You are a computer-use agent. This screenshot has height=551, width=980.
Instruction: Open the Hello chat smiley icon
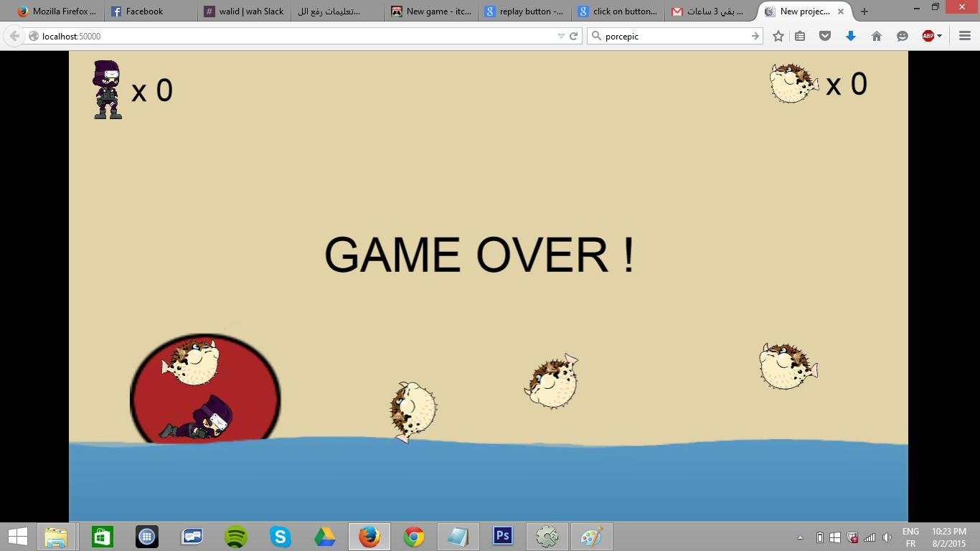pyautogui.click(x=903, y=36)
